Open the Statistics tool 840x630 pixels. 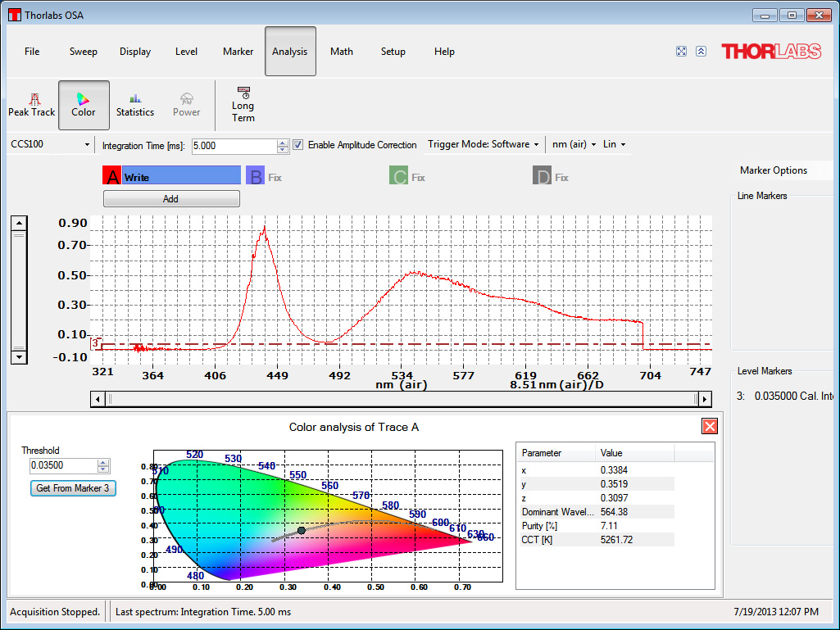click(x=135, y=105)
